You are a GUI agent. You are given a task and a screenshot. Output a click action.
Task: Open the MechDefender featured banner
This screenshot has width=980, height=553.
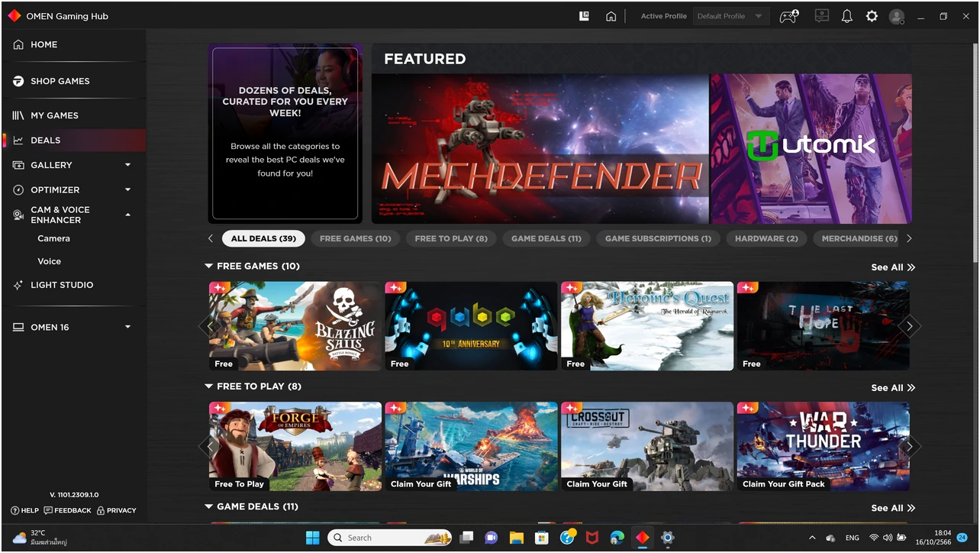540,148
